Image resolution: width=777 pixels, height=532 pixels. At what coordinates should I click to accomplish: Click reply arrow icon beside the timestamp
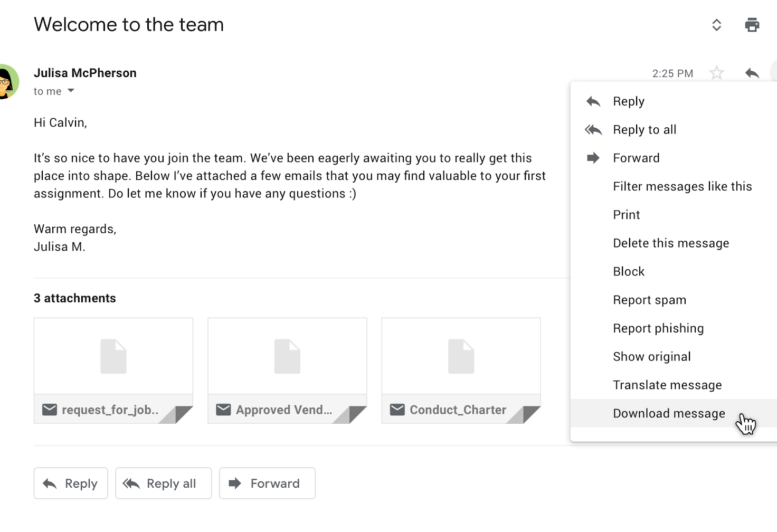752,73
